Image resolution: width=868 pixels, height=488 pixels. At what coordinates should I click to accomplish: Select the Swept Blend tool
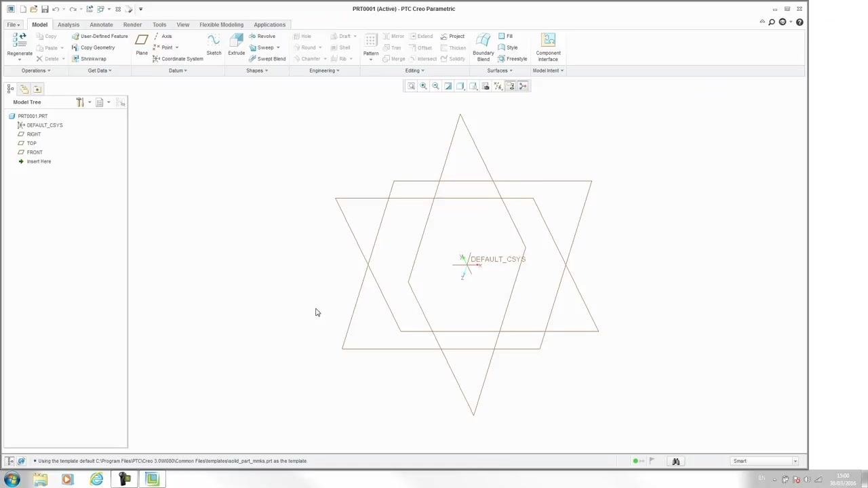click(x=267, y=59)
